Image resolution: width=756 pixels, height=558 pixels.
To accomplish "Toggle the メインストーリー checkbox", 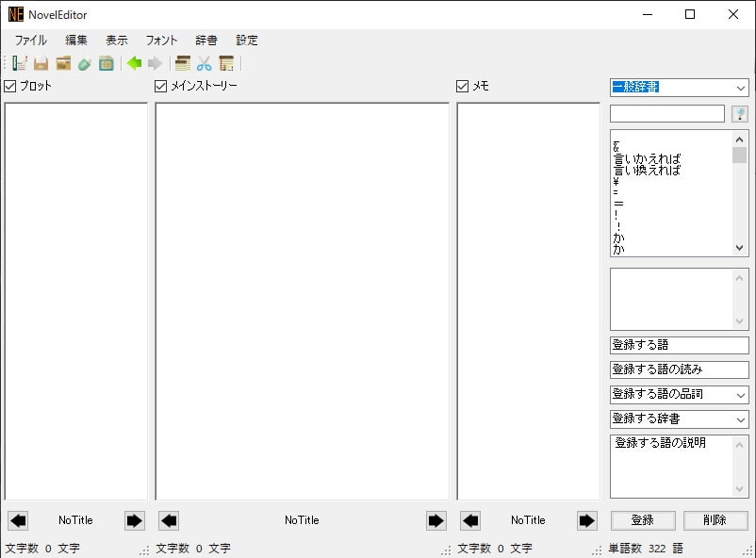I will point(161,86).
